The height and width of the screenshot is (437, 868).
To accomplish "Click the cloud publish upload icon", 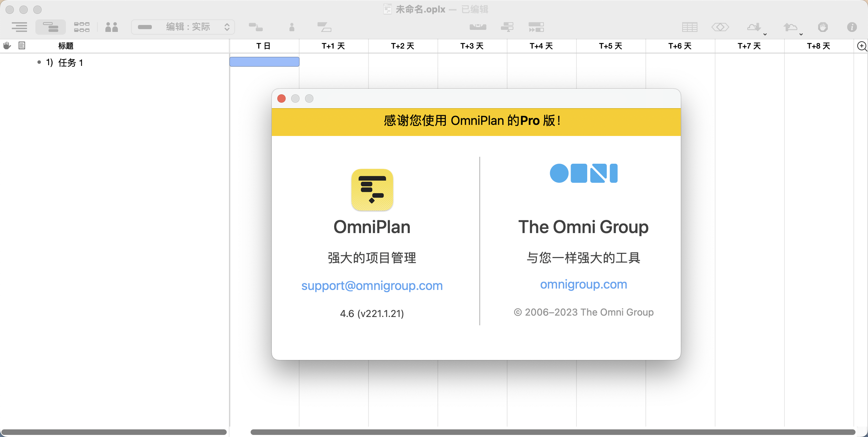I will coord(790,27).
